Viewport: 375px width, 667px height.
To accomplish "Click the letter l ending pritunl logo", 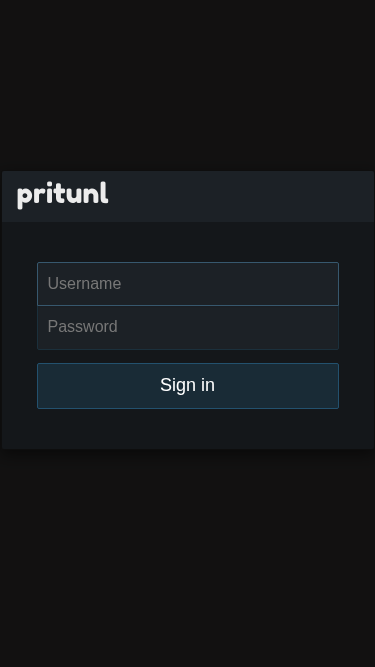I will (105, 193).
